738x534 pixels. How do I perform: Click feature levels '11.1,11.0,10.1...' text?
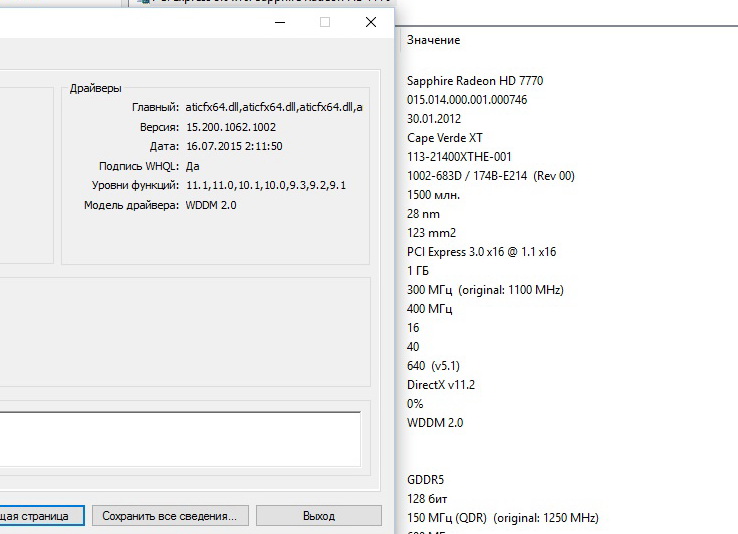click(266, 185)
